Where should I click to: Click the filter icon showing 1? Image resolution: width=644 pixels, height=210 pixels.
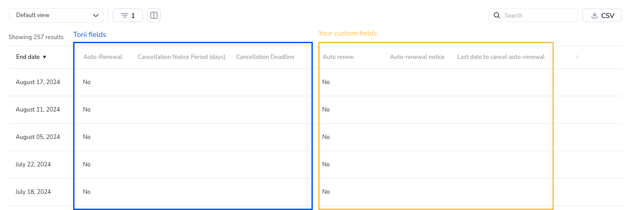click(x=127, y=15)
